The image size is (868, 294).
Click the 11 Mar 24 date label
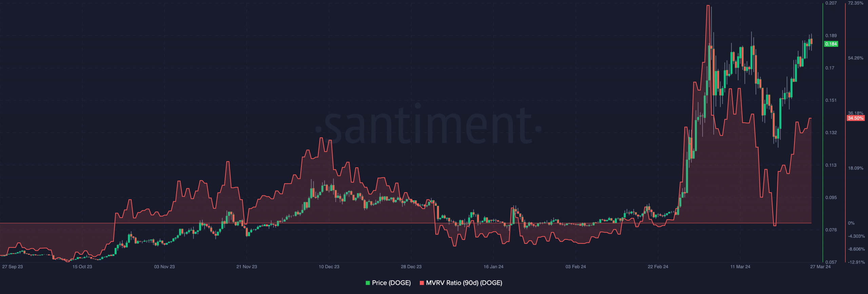740,267
